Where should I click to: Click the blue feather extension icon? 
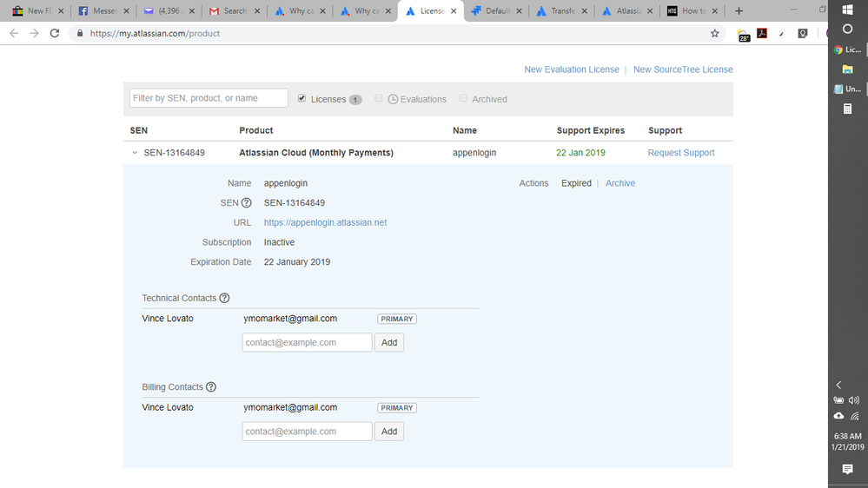coord(782,34)
